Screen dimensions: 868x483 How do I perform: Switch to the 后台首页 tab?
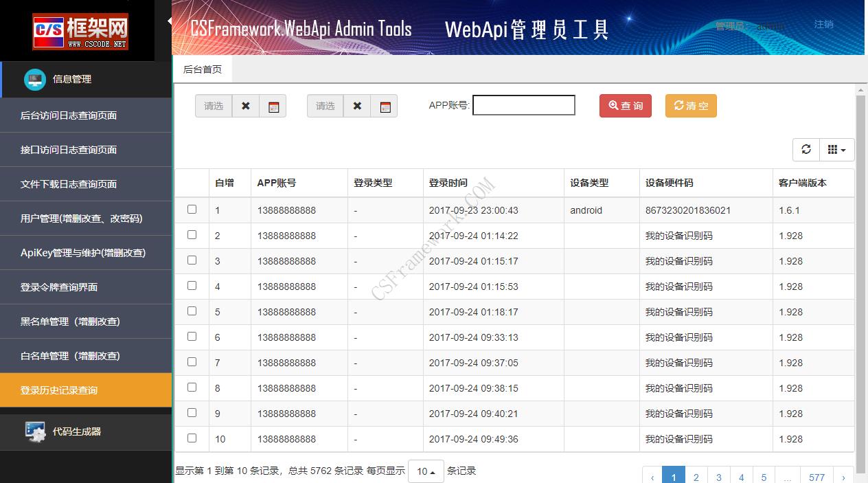(x=202, y=69)
